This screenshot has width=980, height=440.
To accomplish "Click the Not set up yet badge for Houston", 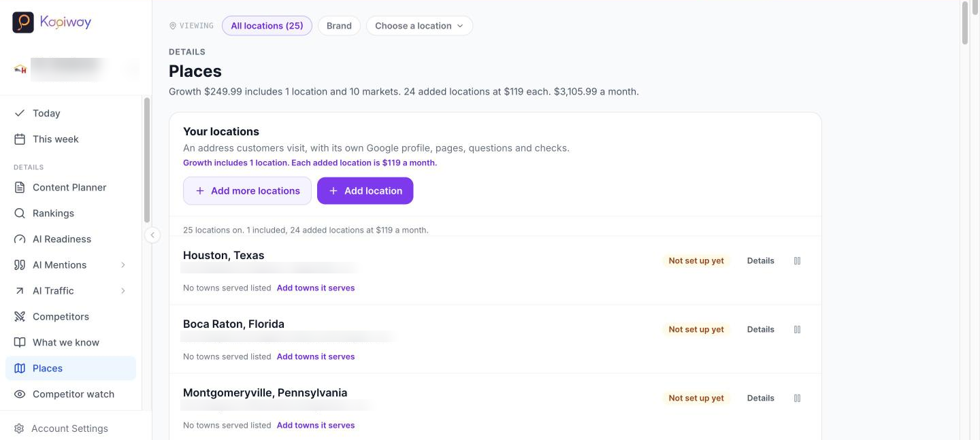I will pyautogui.click(x=696, y=260).
